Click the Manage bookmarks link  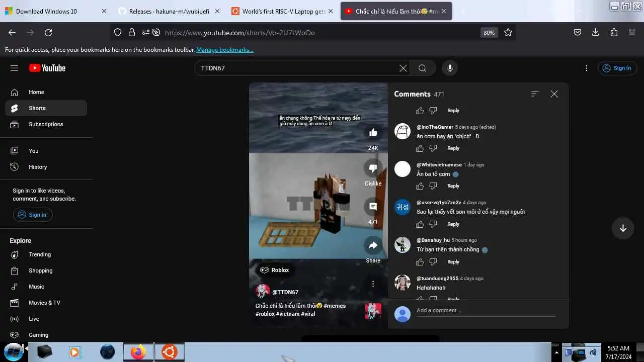point(225,50)
